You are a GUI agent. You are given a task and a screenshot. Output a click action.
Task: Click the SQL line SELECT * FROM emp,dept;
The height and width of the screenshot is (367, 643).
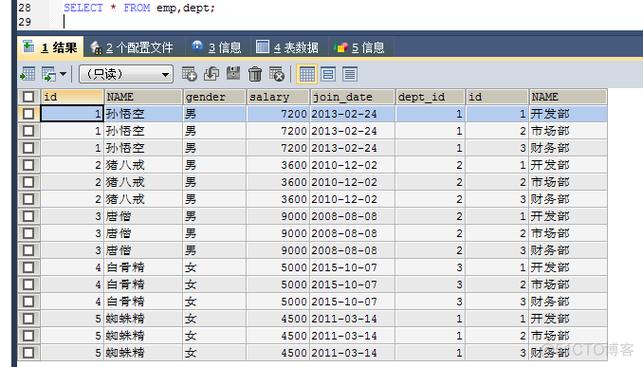[139, 7]
